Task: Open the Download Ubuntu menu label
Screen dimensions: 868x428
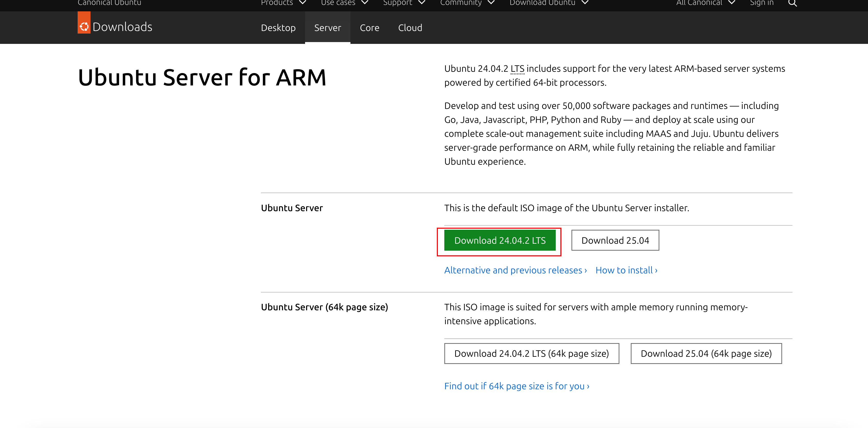Action: [542, 3]
